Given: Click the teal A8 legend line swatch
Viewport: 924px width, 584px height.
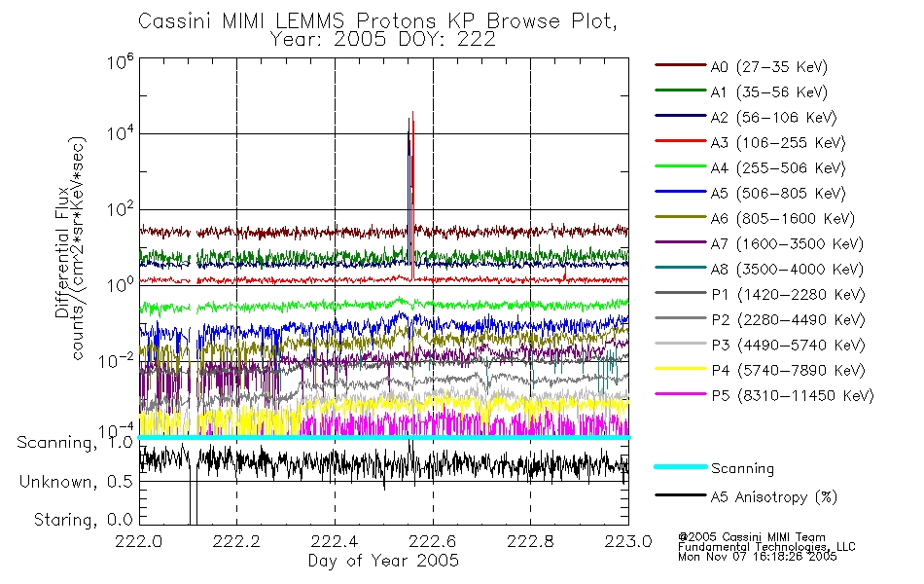Looking at the screenshot, I should coord(681,268).
